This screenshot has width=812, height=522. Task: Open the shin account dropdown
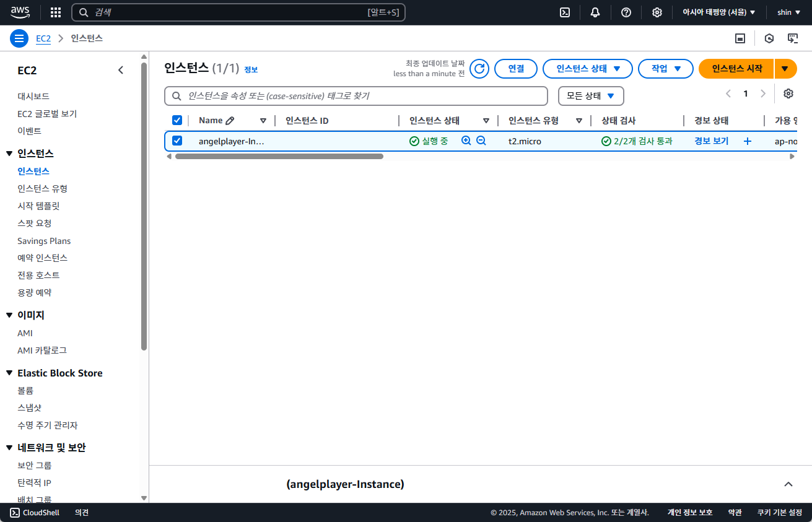789,12
